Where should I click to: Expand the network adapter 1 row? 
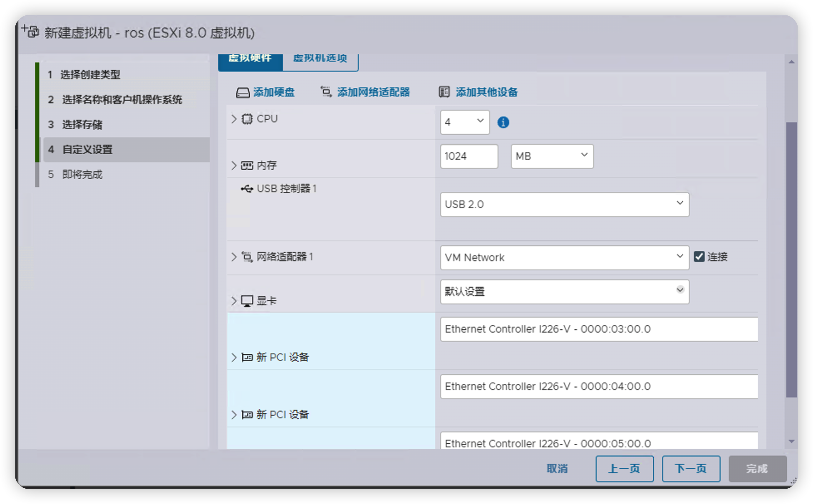(x=234, y=257)
